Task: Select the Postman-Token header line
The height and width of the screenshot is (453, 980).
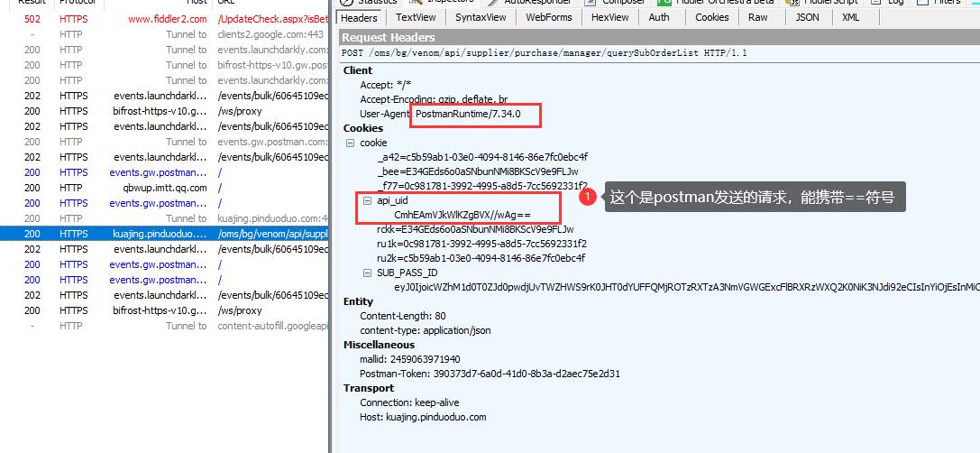Action: [x=490, y=374]
